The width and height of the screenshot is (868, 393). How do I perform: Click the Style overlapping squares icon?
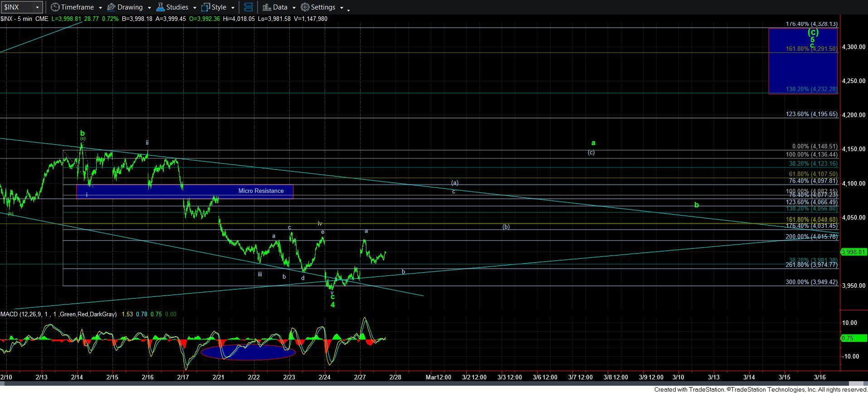(206, 7)
